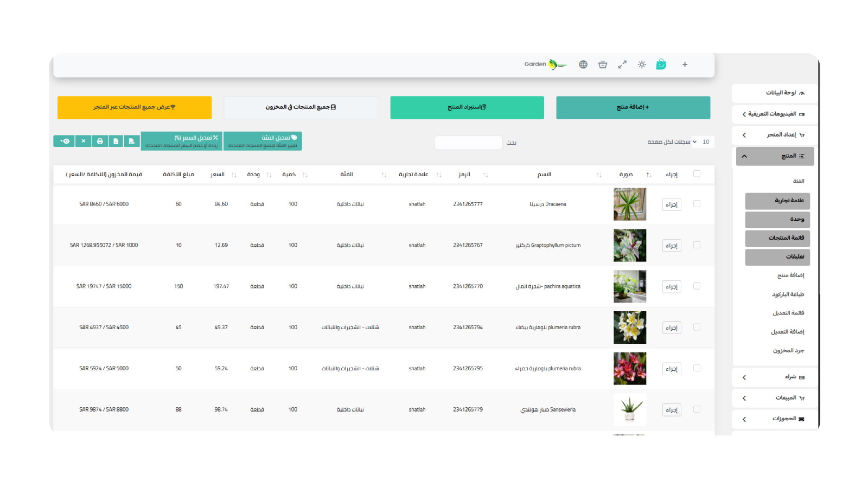
Task: Click the search input field
Action: [468, 143]
